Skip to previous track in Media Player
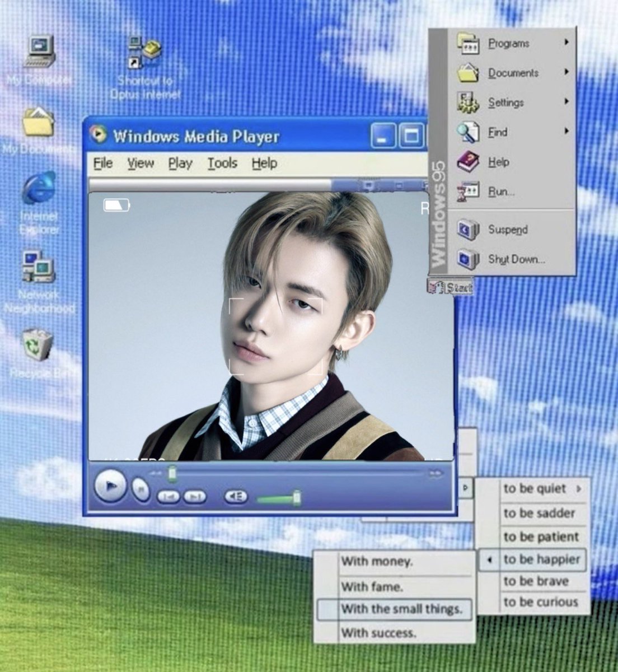The image size is (618, 672). 168,496
